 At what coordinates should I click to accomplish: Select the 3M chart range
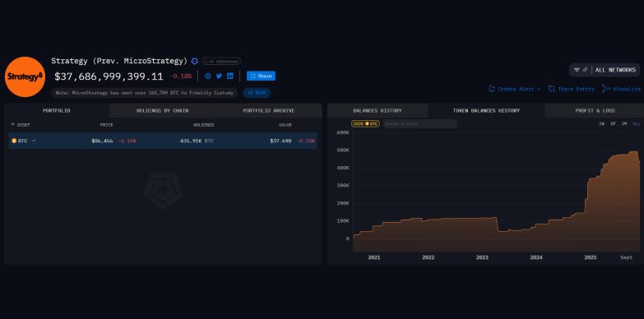[624, 123]
